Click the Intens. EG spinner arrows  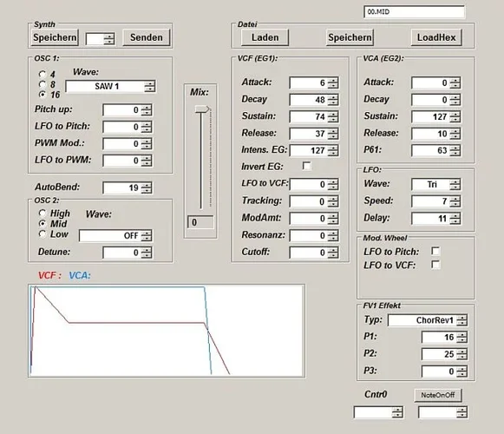[x=333, y=150]
